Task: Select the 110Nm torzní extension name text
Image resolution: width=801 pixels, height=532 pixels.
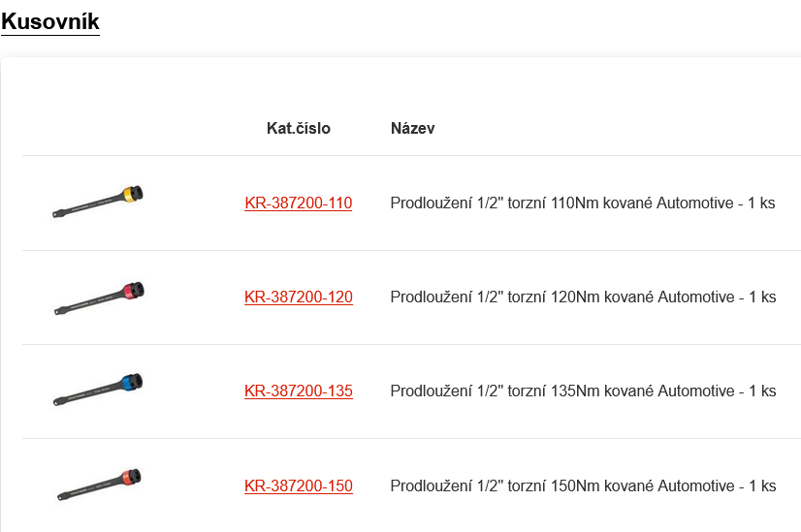Action: (562, 203)
